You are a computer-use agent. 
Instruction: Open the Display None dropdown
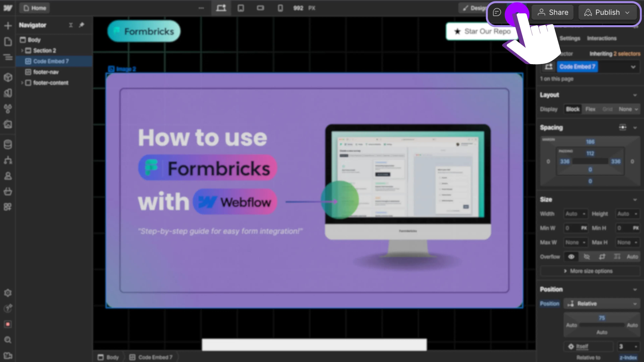click(628, 109)
